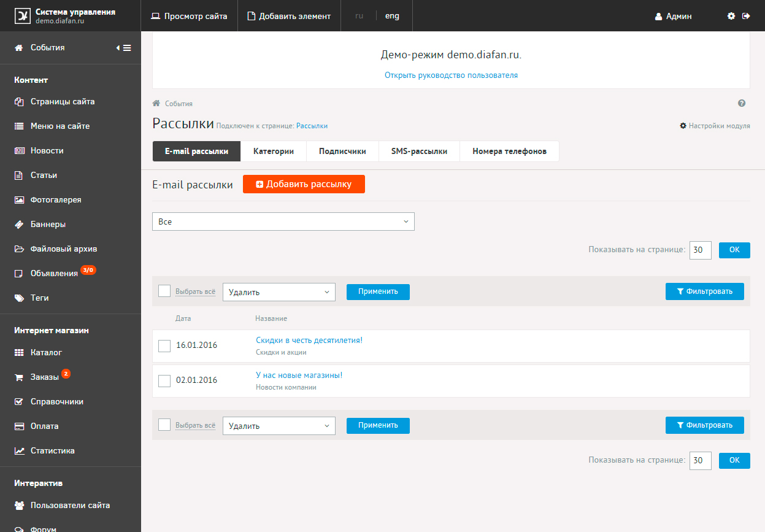Open the lower Удалить action dropdown

point(279,426)
